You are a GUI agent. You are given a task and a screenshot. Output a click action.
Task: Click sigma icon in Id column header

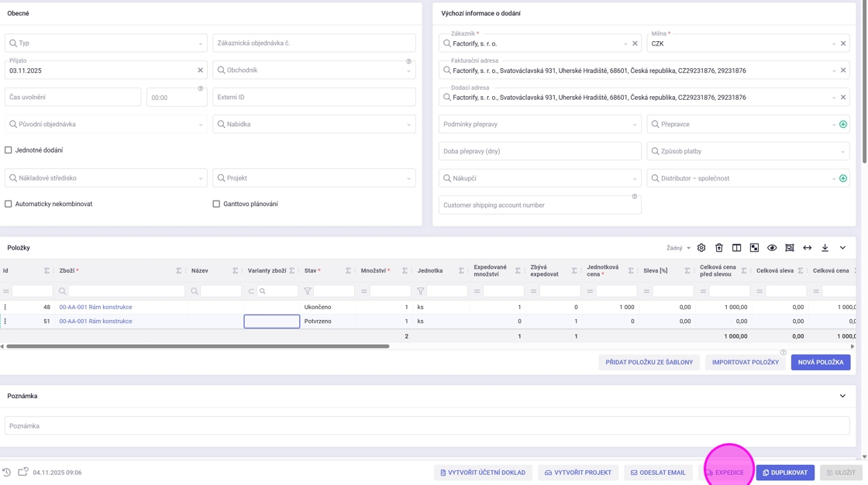46,270
